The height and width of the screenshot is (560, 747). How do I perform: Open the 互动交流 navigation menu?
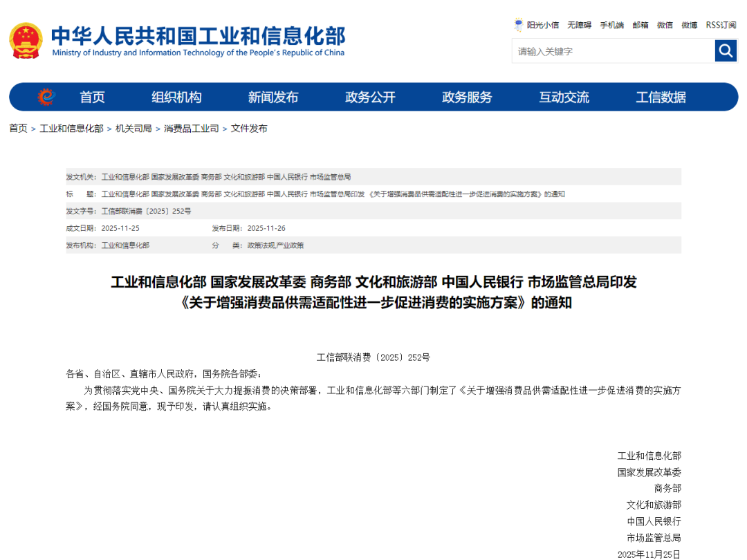click(x=564, y=97)
